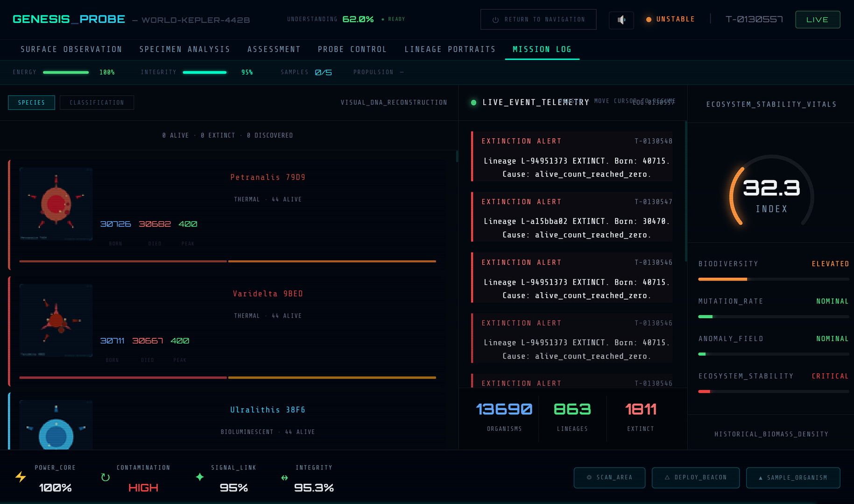
Task: Click the BIODIVERSITY level bar
Action: [773, 279]
